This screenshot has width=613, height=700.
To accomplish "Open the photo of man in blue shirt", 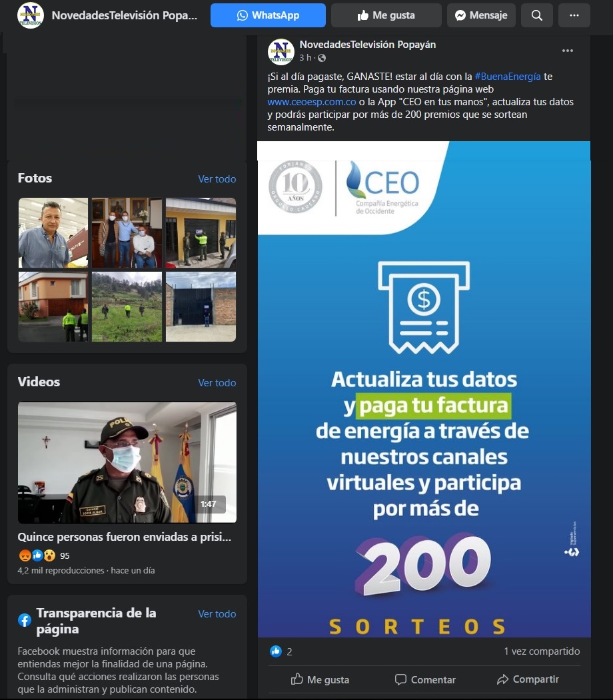I will [x=53, y=232].
